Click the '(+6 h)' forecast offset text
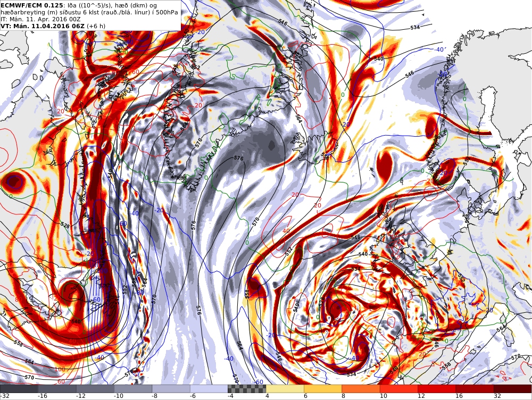Viewport: 532px width, 400px height. coord(96,26)
